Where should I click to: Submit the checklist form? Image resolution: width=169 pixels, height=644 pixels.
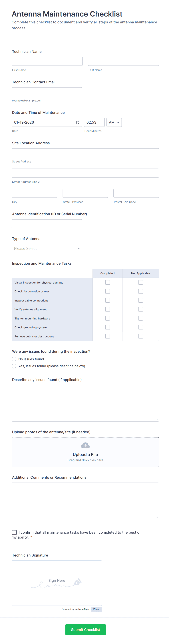85,629
